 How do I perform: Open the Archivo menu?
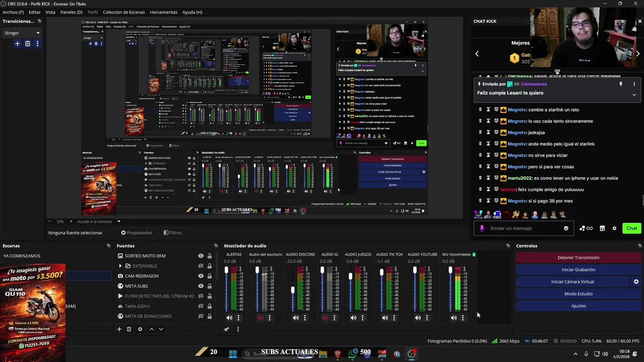(x=13, y=12)
